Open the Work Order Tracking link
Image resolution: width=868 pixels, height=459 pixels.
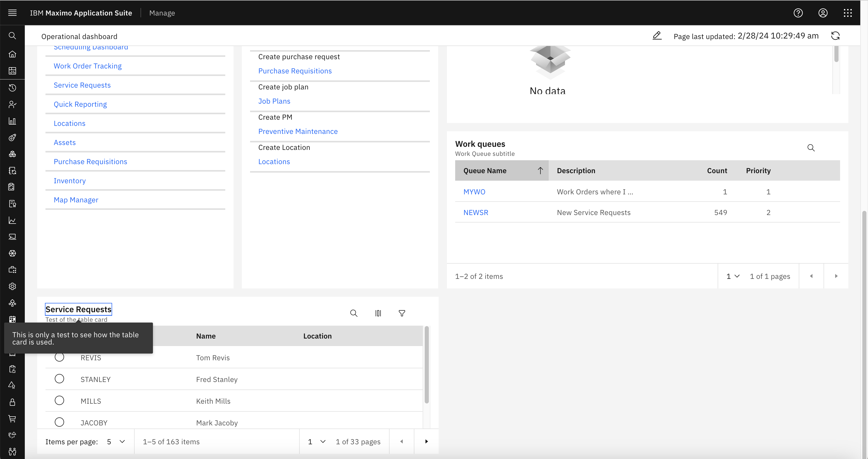coord(88,66)
